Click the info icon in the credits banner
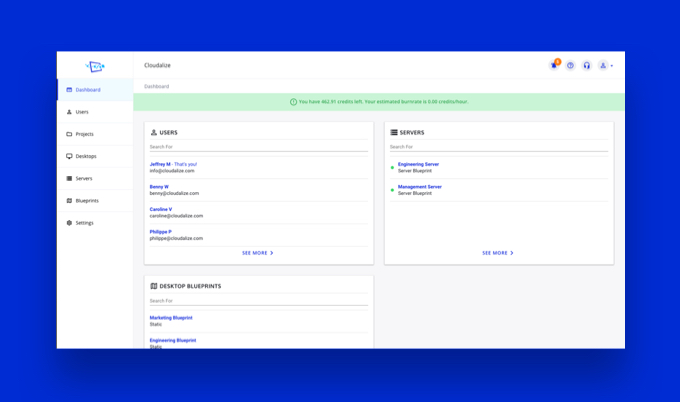Viewport: 680px width, 402px height. [x=293, y=102]
